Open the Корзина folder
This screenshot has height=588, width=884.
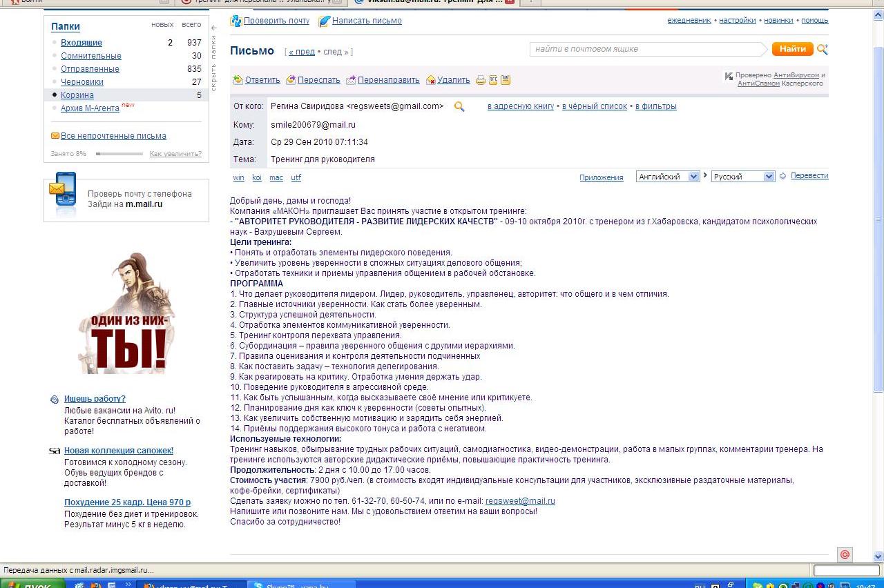[77, 95]
